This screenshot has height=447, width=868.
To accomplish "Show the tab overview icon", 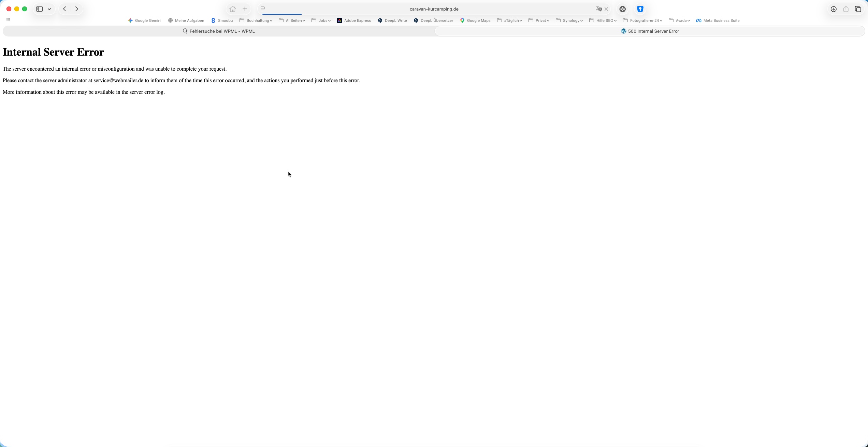I will pyautogui.click(x=858, y=9).
